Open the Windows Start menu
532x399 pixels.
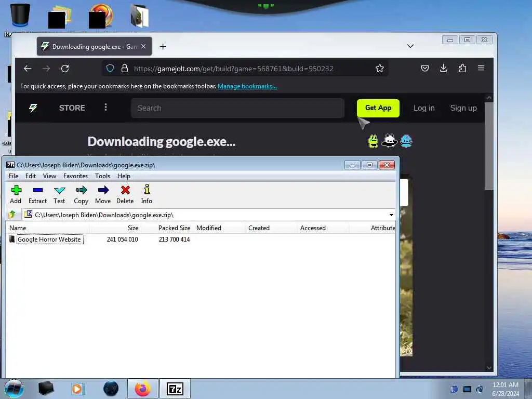point(14,389)
